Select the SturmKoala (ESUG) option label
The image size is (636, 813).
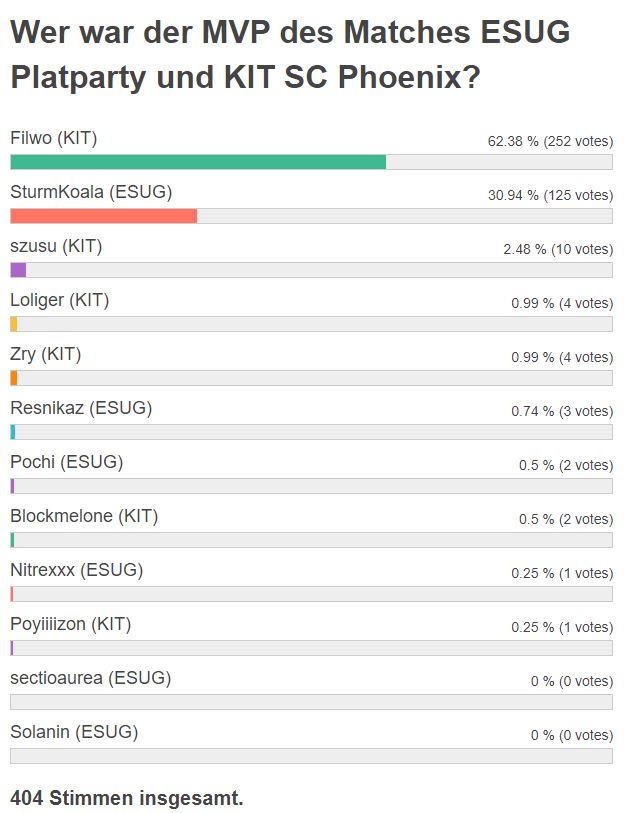[91, 192]
